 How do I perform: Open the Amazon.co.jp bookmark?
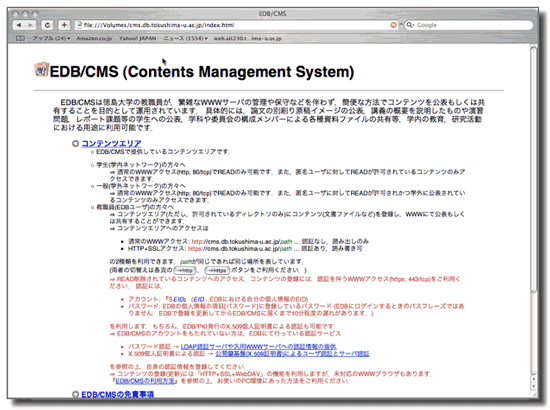tap(94, 38)
